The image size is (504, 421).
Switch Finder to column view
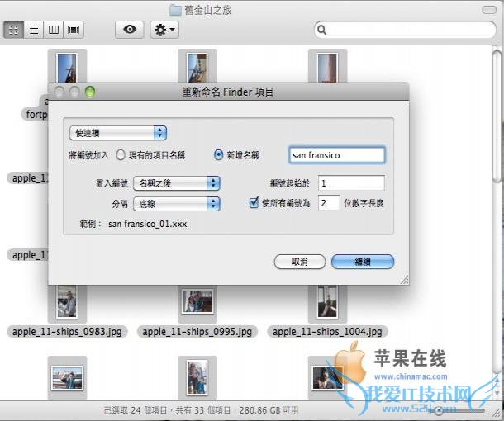click(54, 30)
